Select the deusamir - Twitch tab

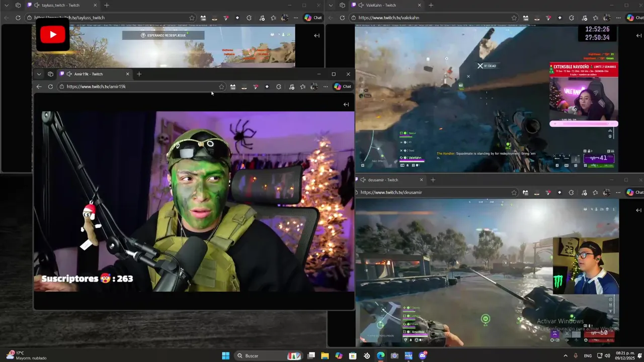click(x=390, y=180)
